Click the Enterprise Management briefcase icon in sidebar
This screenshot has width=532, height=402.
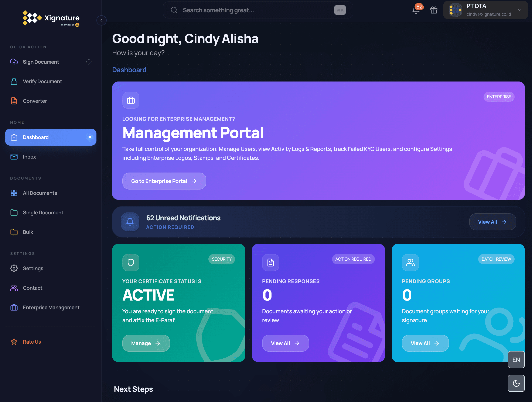[x=14, y=307]
